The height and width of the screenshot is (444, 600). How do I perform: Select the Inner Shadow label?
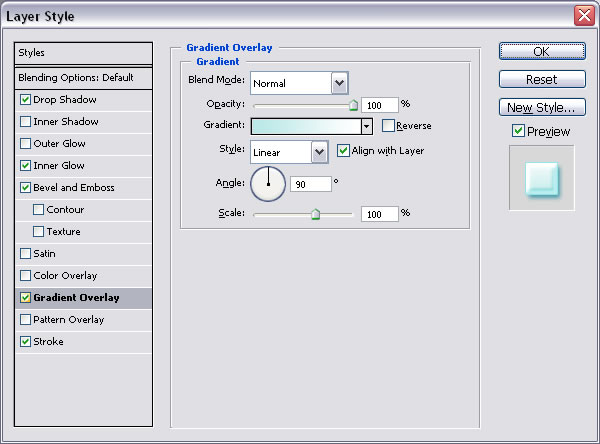[66, 122]
